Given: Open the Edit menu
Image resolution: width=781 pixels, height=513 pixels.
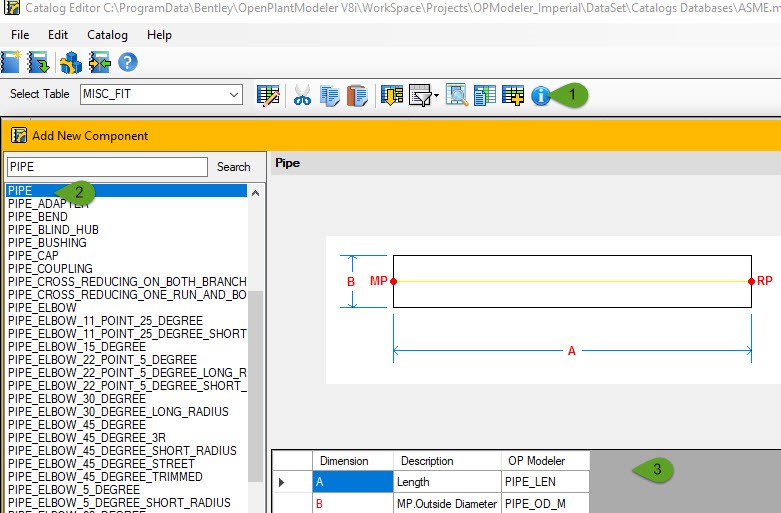Looking at the screenshot, I should pos(58,35).
